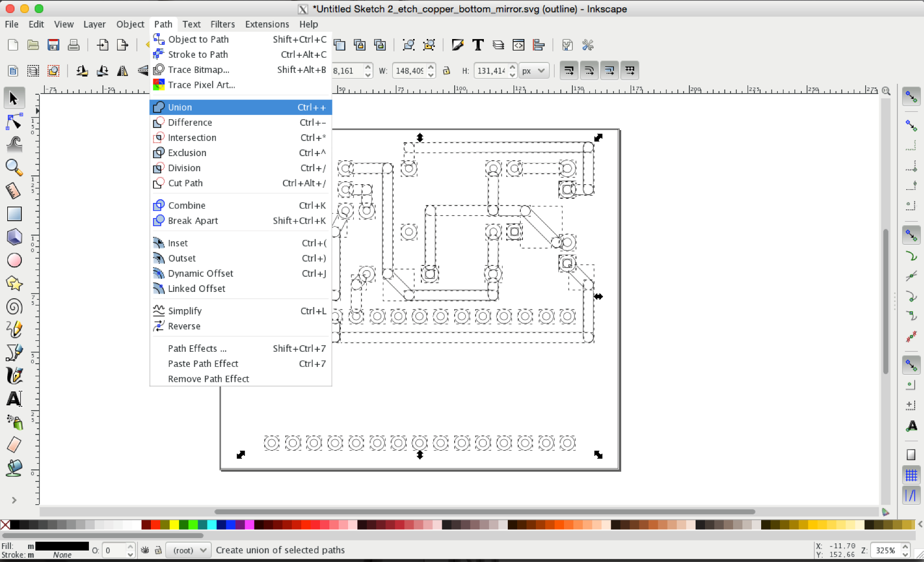Screen dimensions: 924x562
Task: Click the opacity stepper arrows
Action: click(131, 550)
